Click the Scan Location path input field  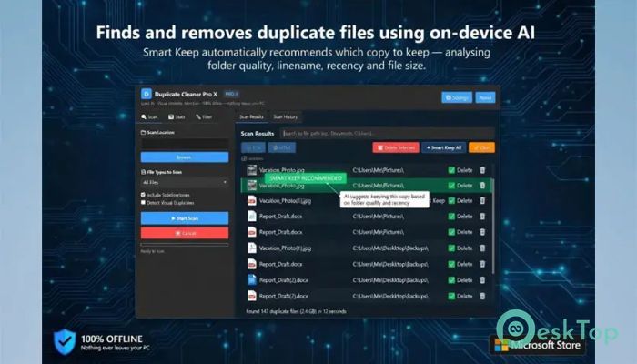pyautogui.click(x=185, y=144)
